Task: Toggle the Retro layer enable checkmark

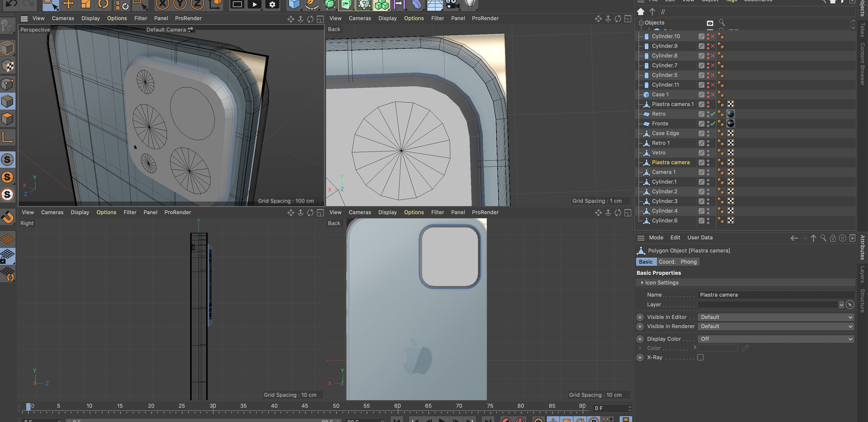Action: tap(713, 114)
